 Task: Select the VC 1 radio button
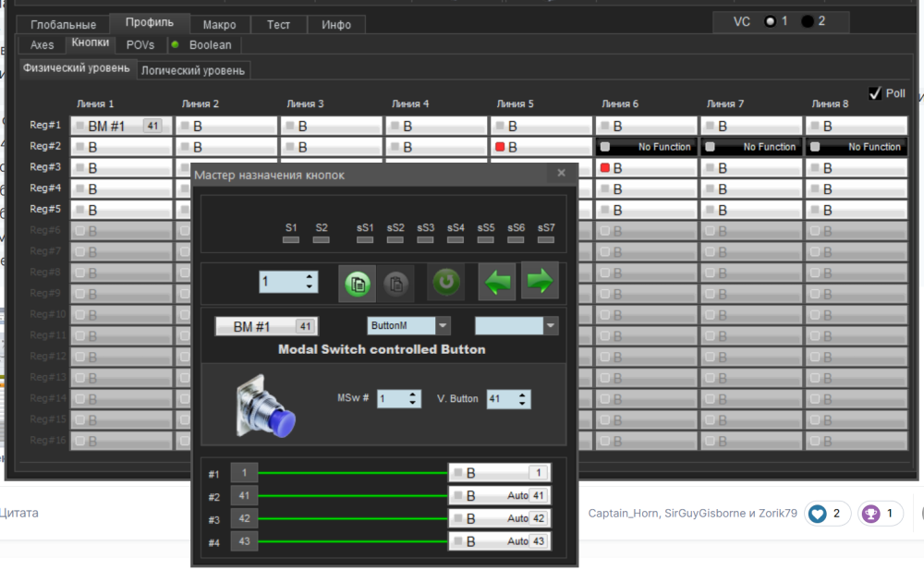770,21
